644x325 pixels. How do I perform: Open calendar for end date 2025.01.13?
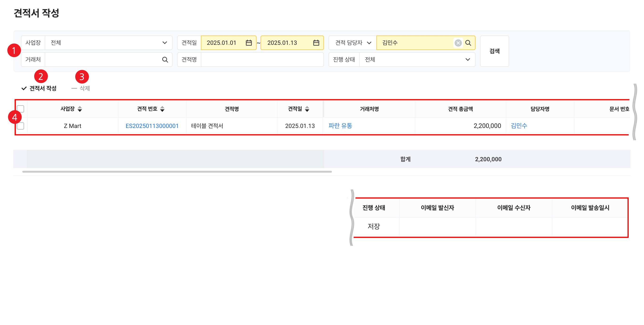click(316, 43)
